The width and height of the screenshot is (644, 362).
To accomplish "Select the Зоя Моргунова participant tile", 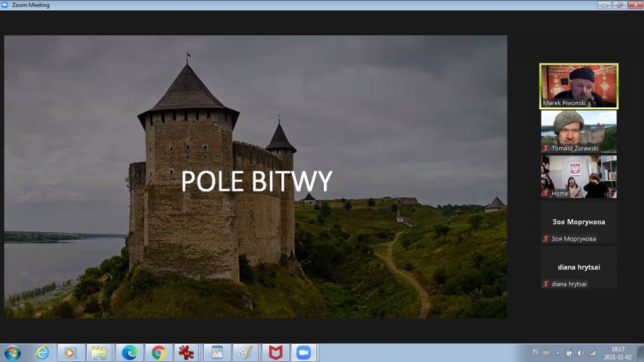I will pos(579,222).
